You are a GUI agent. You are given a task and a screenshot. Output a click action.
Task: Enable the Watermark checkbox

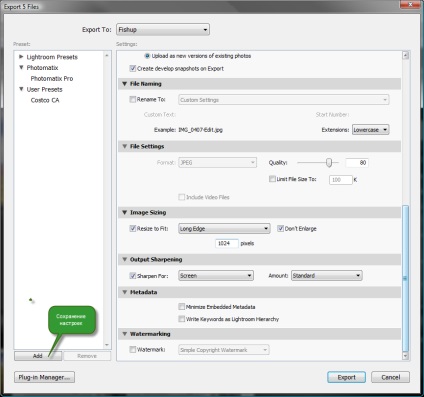coord(133,350)
